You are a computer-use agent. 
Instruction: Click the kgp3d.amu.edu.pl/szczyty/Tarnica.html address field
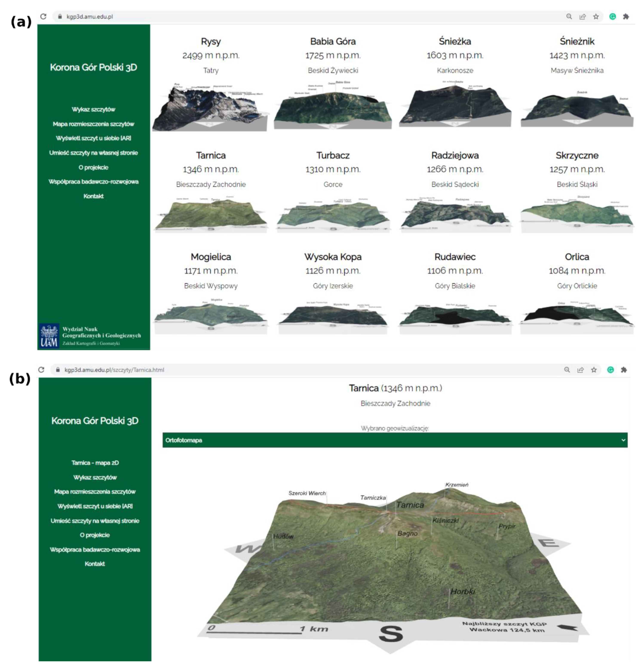tap(114, 370)
